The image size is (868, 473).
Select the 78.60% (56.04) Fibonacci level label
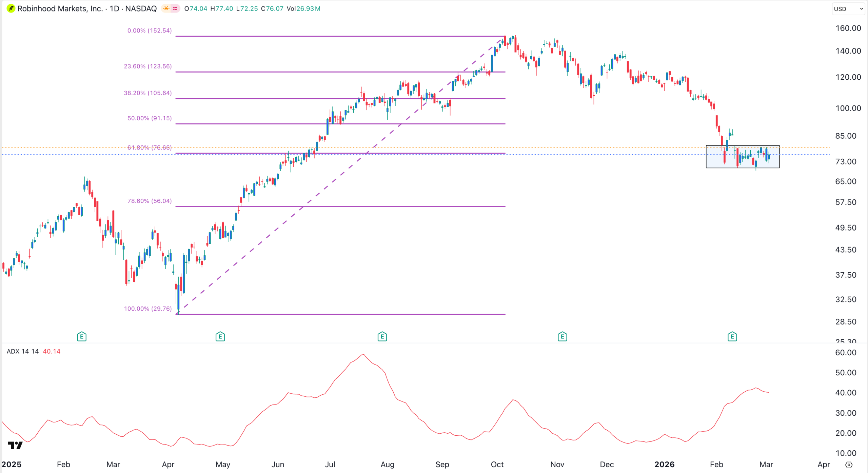coord(150,201)
